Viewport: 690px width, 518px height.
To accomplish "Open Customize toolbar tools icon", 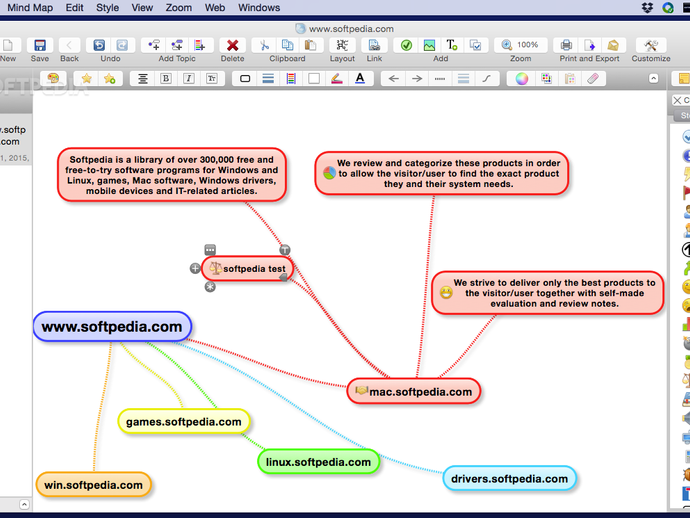I will click(x=651, y=45).
